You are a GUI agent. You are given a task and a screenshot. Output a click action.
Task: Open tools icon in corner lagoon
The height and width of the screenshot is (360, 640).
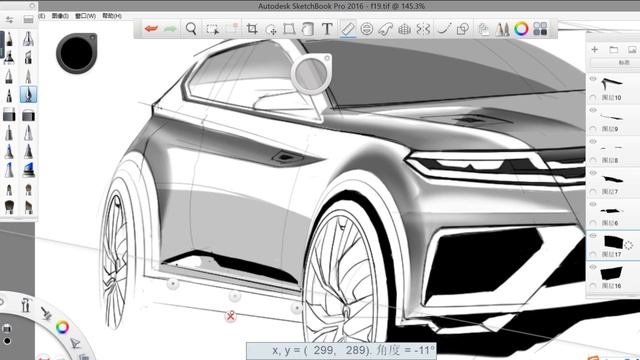[x=26, y=305]
